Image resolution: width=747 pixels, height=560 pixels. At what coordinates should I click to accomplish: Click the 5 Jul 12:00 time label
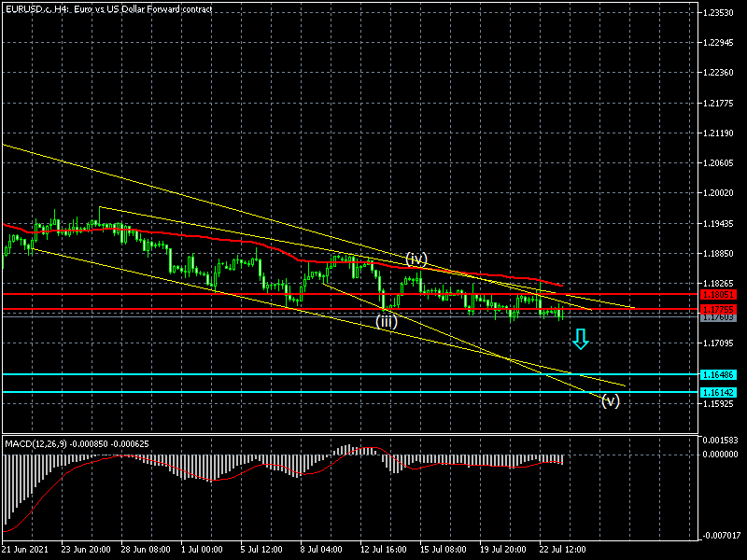coord(261,550)
